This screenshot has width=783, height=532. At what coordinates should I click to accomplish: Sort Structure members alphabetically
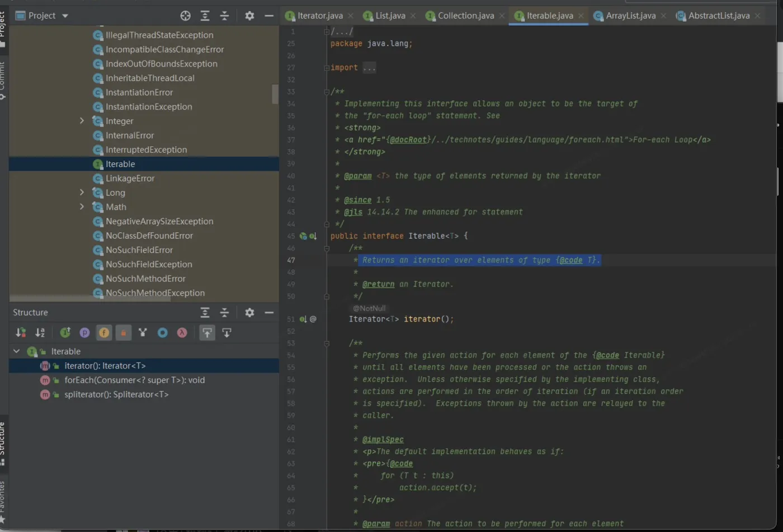40,333
